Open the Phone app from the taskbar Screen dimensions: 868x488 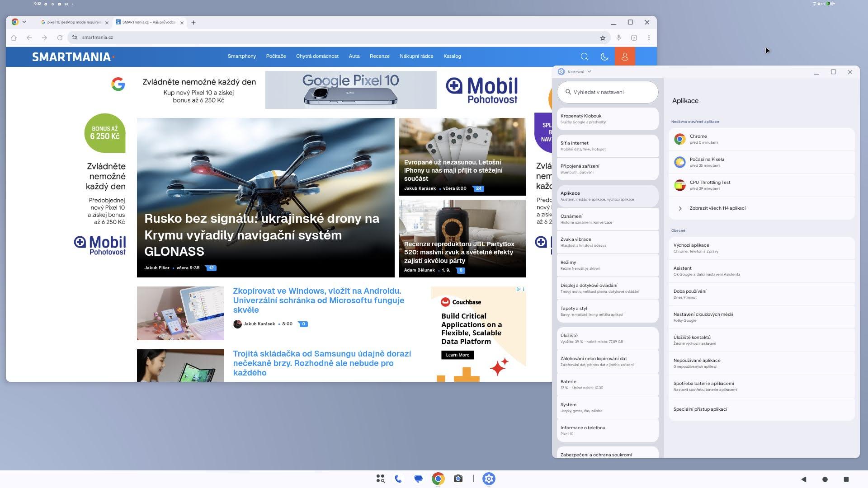398,479
